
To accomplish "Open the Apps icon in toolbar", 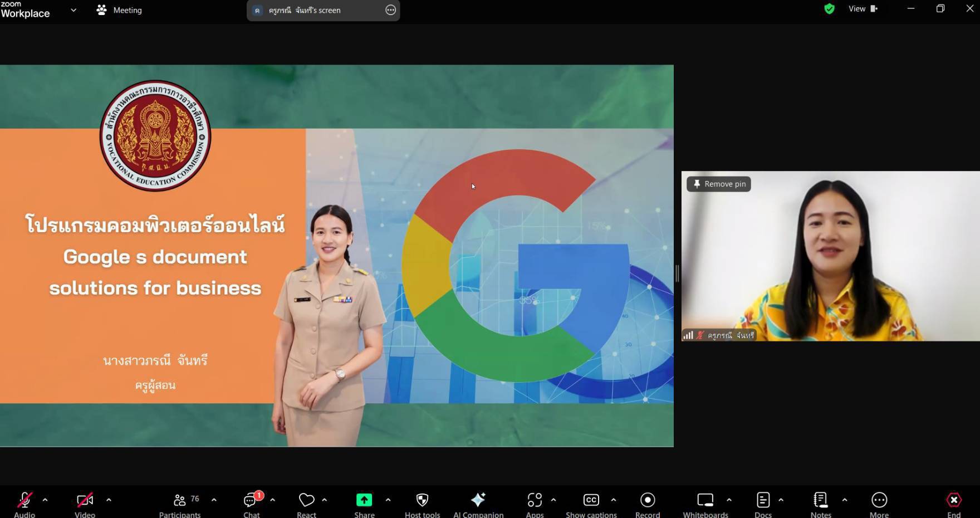I will pos(535,500).
